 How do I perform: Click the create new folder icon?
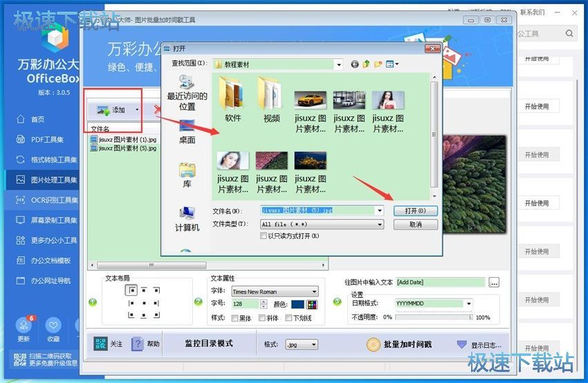[x=378, y=64]
